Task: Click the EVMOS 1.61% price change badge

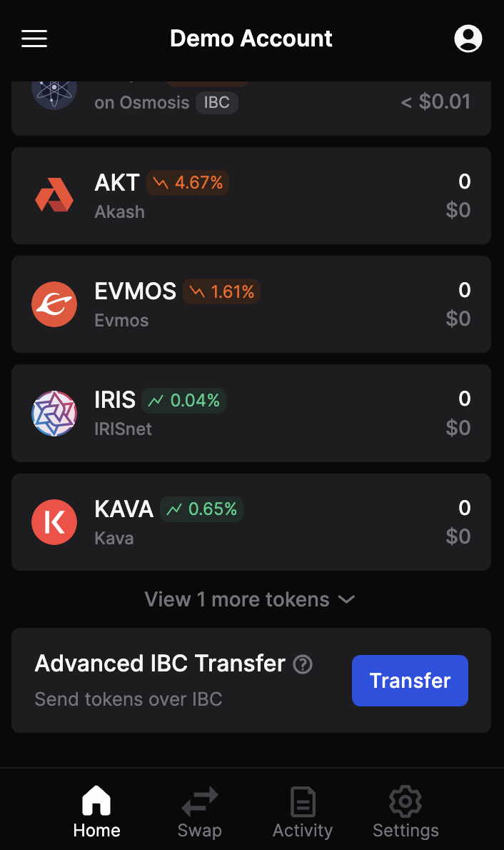Action: point(221,291)
